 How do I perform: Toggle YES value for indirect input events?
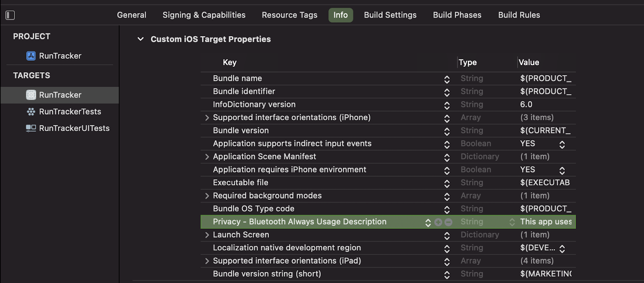[562, 144]
